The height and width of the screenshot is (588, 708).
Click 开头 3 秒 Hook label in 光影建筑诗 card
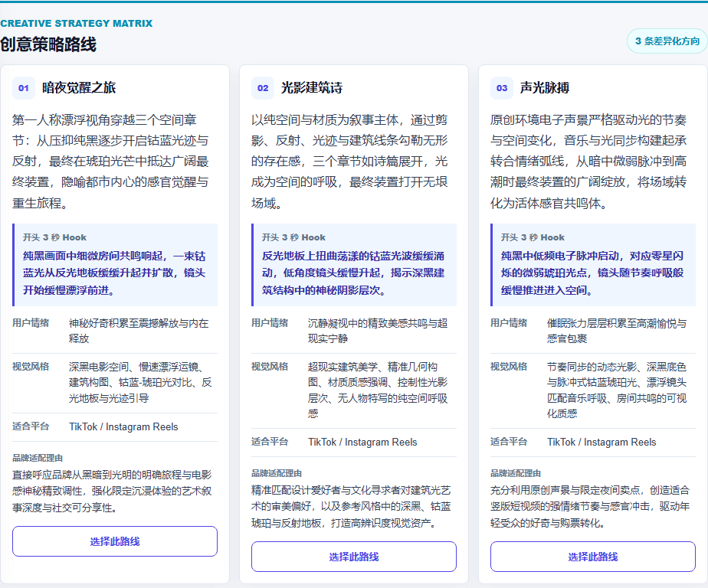click(x=293, y=237)
